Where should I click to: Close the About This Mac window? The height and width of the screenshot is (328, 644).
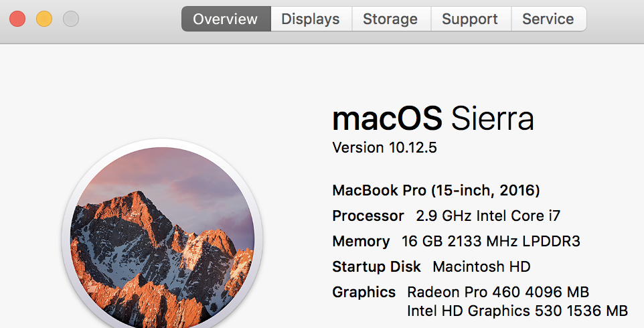[17, 19]
